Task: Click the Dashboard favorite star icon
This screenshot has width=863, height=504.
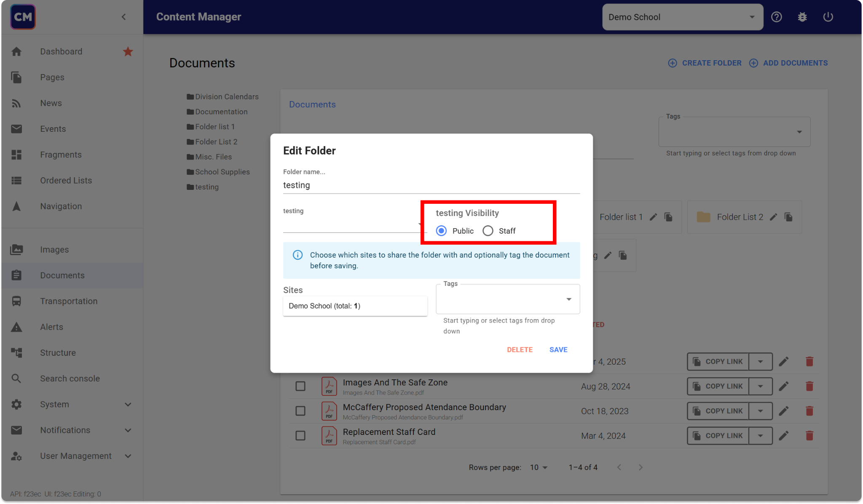Action: pyautogui.click(x=128, y=51)
